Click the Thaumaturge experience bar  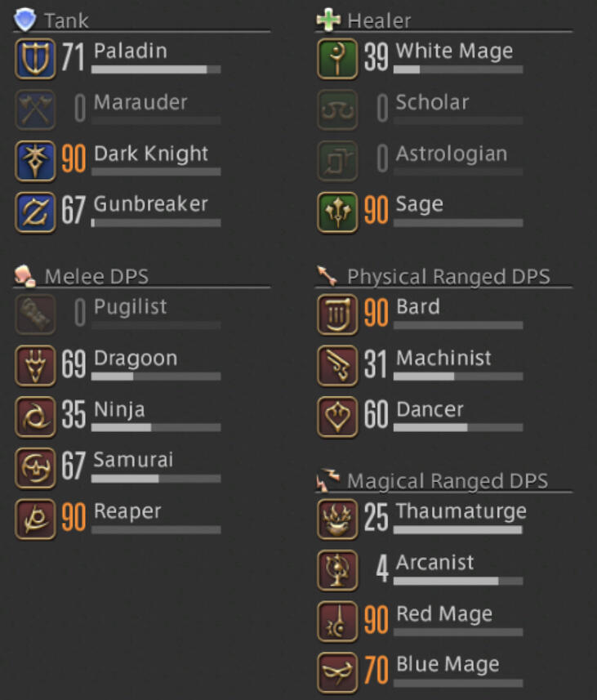458,530
